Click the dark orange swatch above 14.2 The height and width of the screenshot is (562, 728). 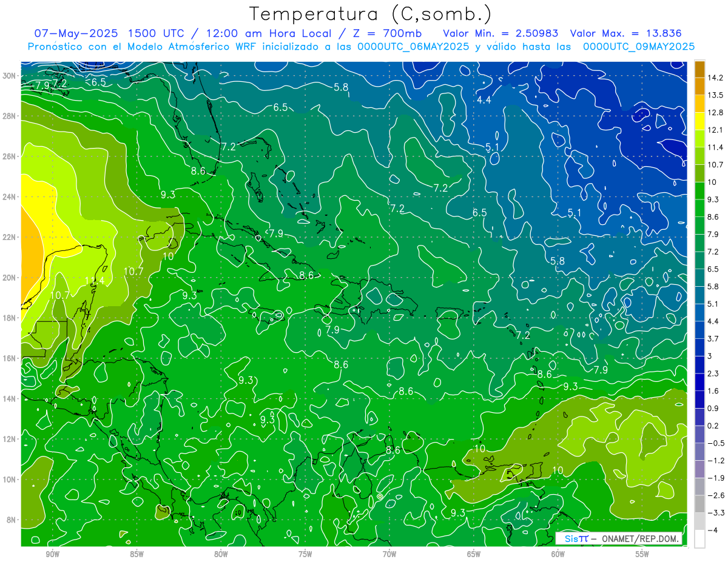point(699,69)
